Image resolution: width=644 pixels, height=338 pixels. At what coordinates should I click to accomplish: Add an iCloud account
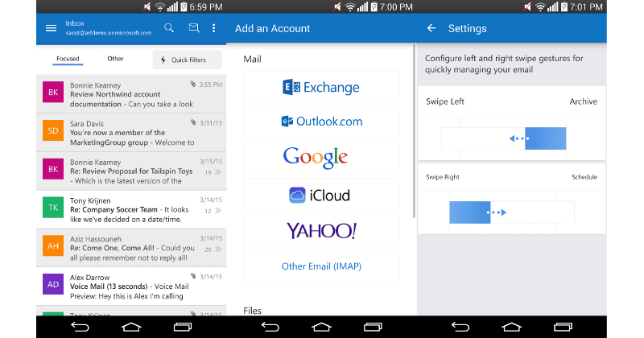(321, 194)
